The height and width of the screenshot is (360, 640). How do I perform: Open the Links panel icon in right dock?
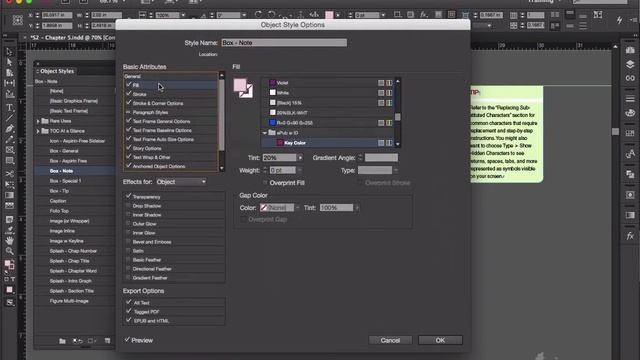630,78
